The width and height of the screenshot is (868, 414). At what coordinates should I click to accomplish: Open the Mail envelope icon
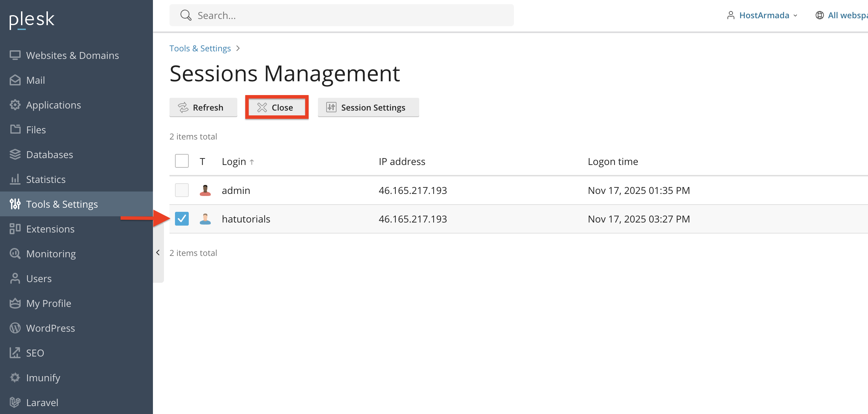15,80
